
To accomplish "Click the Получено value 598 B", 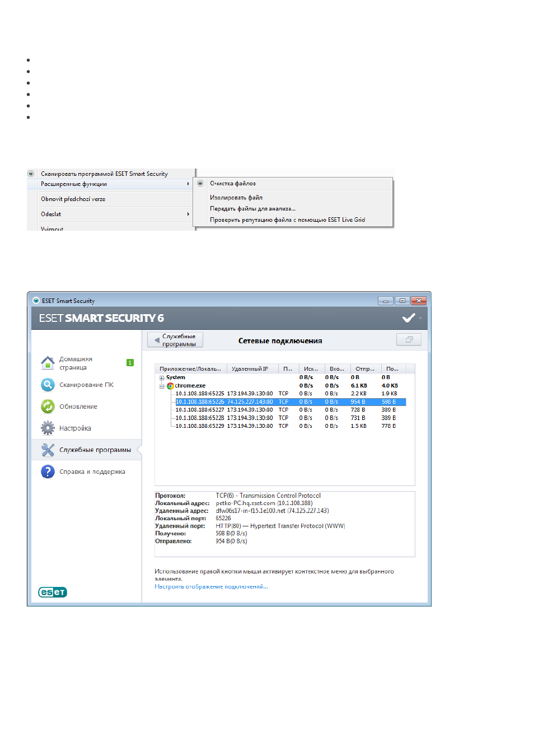I will point(231,534).
